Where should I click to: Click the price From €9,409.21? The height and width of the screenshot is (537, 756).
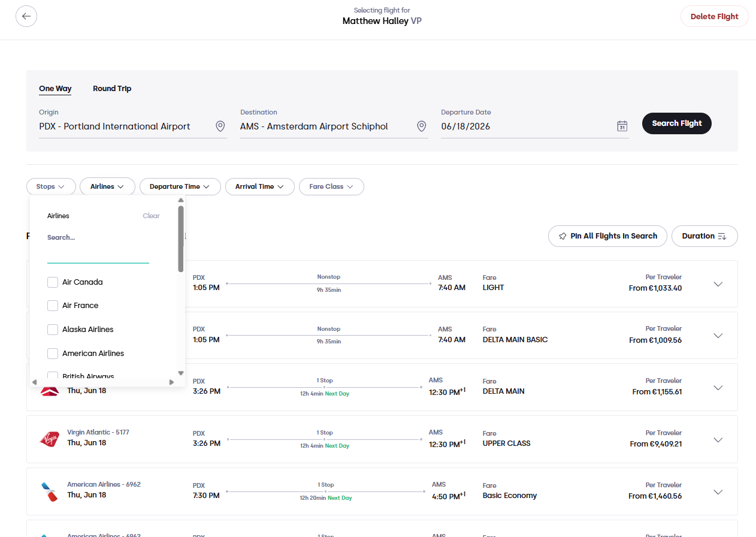656,444
